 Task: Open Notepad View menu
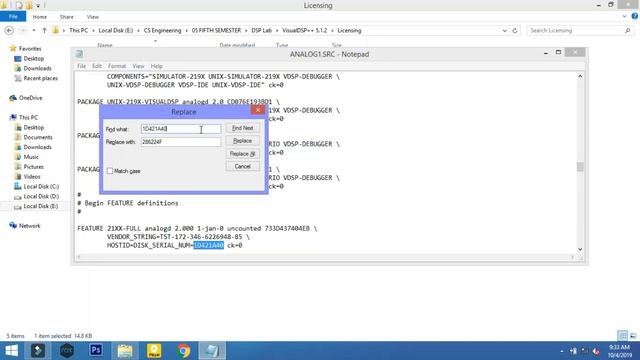(138, 66)
